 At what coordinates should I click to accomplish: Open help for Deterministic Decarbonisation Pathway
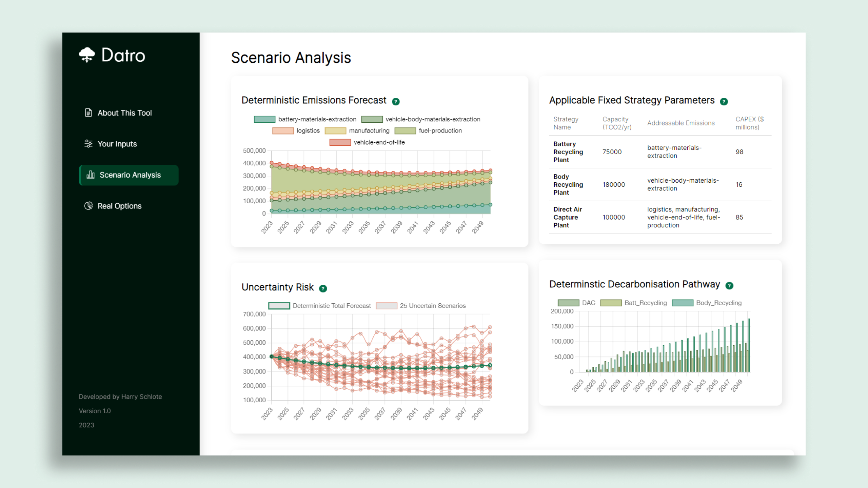(x=729, y=286)
